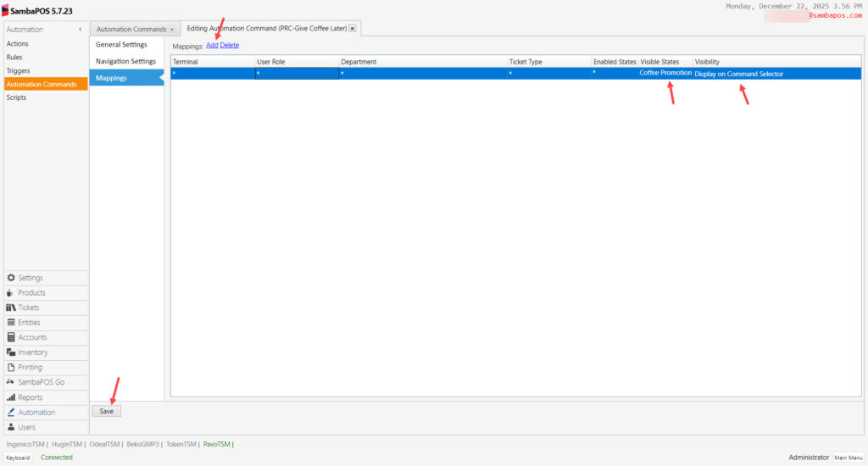Open Products section via its icon
This screenshot has height=466, width=868.
11,293
